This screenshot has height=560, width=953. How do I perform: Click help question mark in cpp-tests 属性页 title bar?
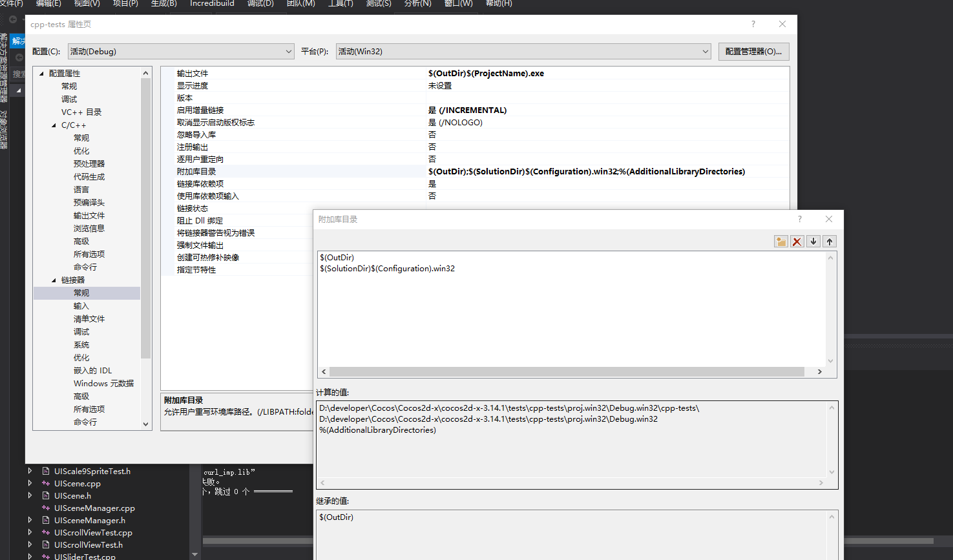(x=753, y=24)
